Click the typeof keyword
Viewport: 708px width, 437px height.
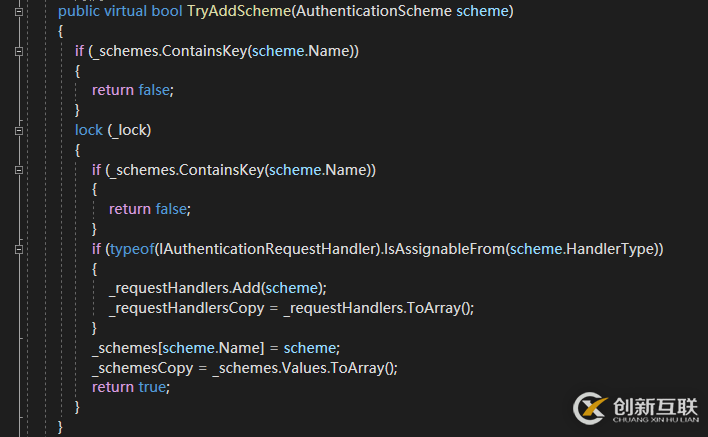click(x=127, y=248)
